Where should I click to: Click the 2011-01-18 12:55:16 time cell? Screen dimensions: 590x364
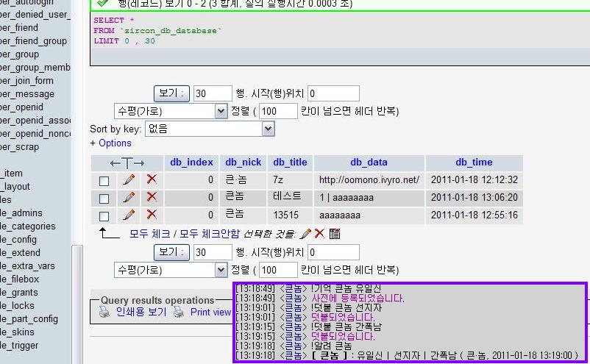click(x=474, y=215)
